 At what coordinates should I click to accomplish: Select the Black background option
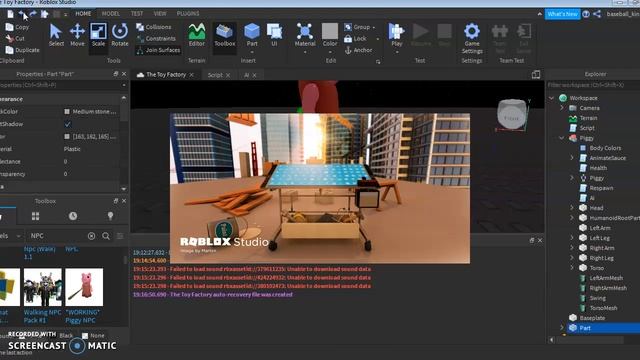(66, 336)
